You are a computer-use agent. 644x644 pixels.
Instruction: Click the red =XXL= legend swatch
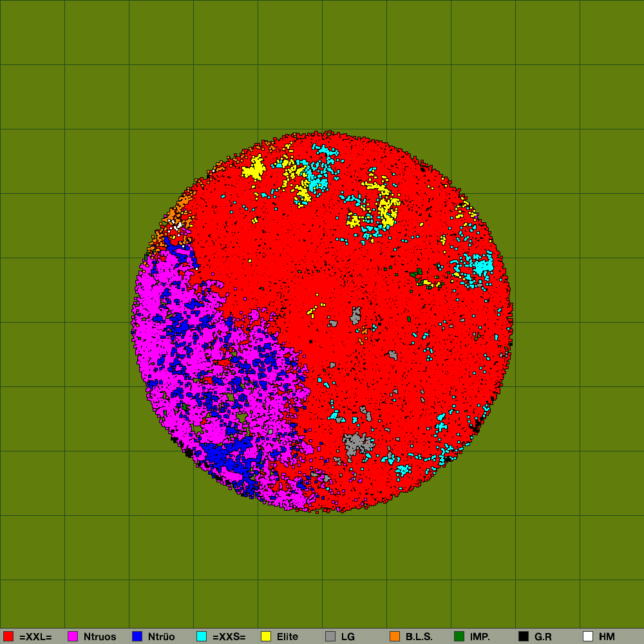pos(8,636)
